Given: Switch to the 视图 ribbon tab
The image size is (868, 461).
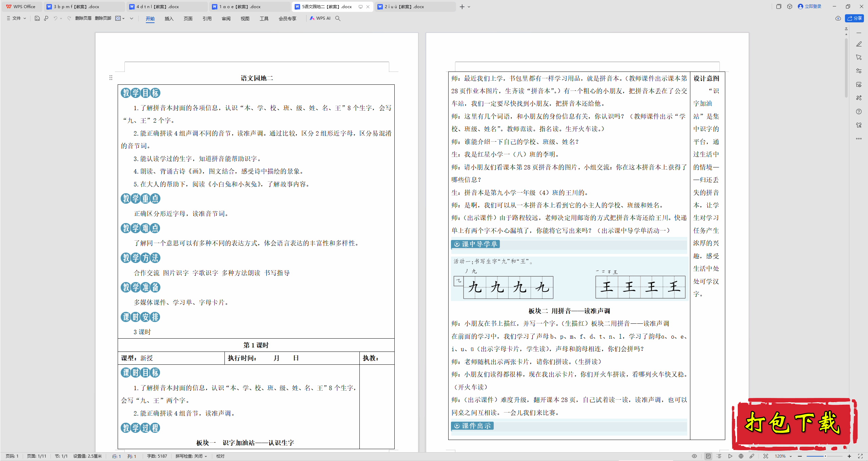Looking at the screenshot, I should (245, 19).
